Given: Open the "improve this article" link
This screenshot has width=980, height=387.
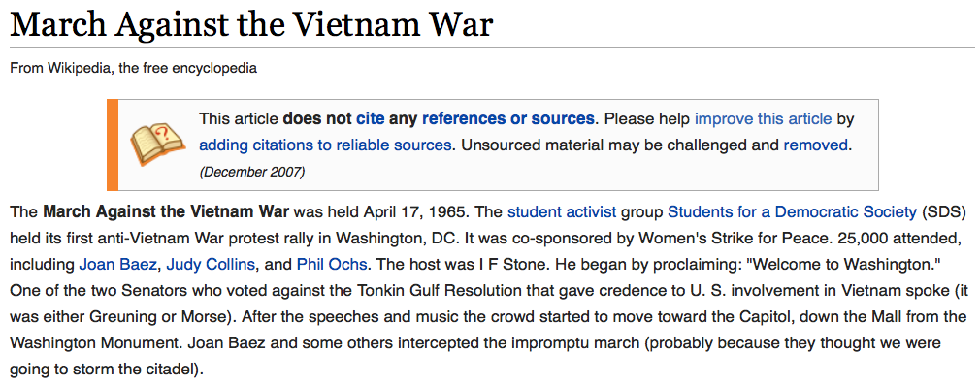Looking at the screenshot, I should click(763, 118).
